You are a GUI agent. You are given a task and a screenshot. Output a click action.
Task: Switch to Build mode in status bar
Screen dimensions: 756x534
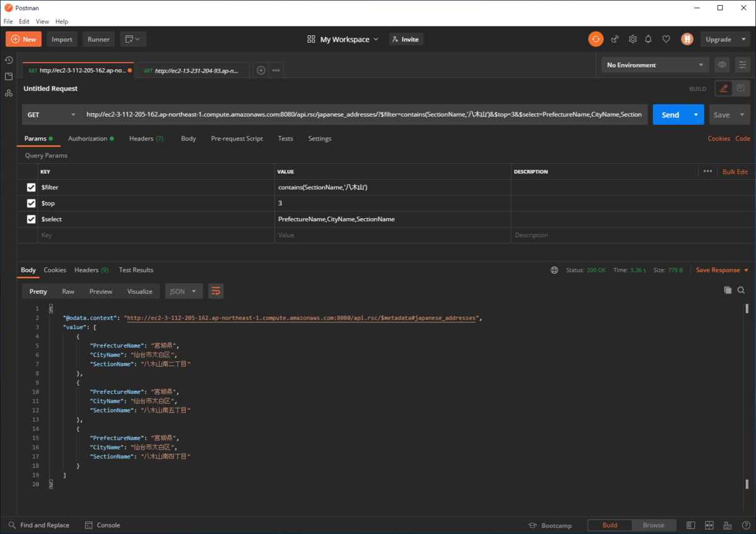coord(610,525)
